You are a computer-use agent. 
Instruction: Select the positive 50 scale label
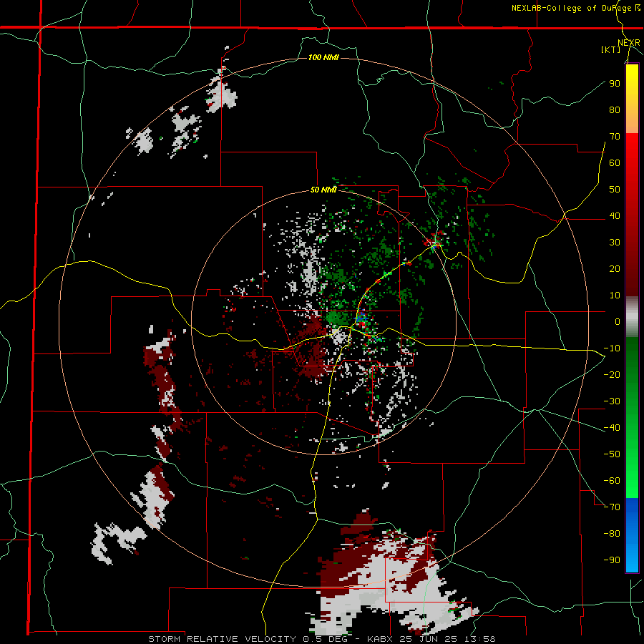pyautogui.click(x=615, y=190)
